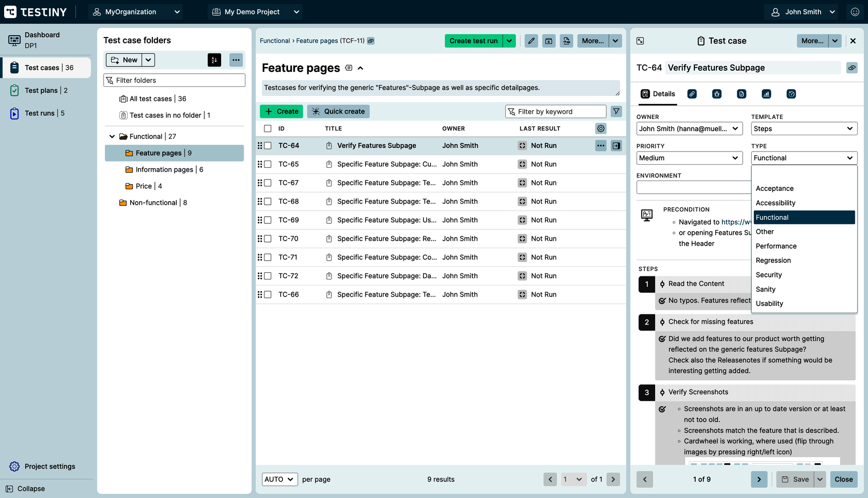868x498 pixels.
Task: Toggle the select-all header checkbox
Action: click(x=268, y=128)
